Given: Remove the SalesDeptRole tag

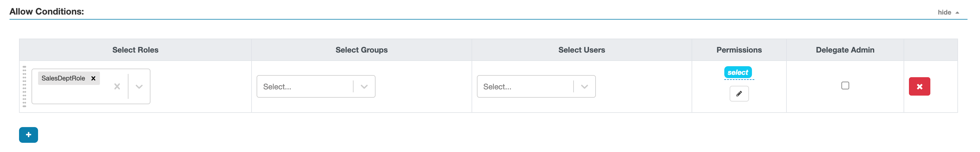Looking at the screenshot, I should click(93, 78).
